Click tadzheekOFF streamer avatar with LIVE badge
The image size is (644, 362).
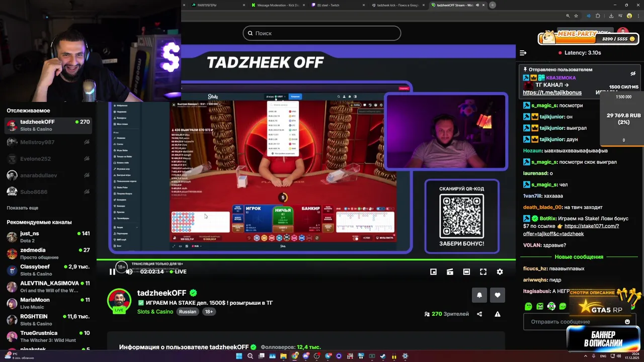pyautogui.click(x=119, y=301)
